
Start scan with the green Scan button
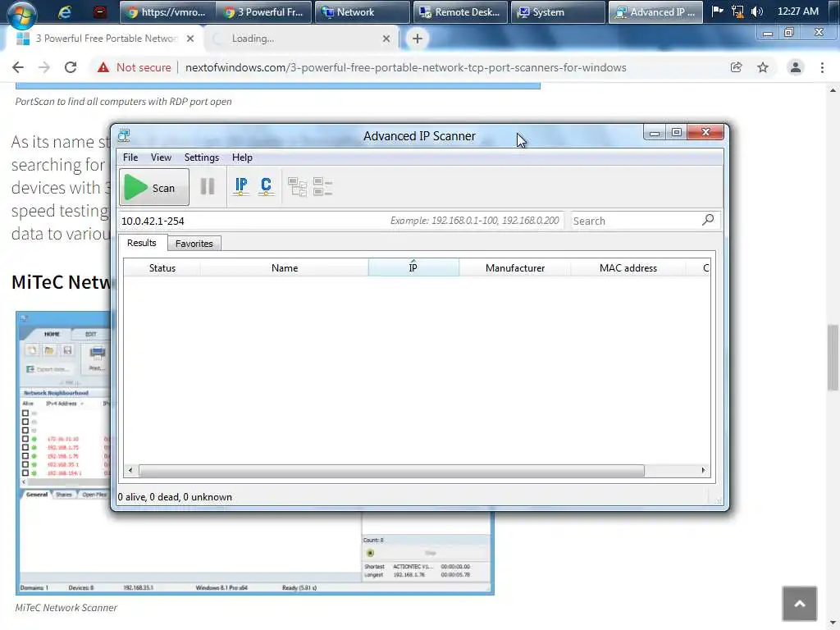153,188
